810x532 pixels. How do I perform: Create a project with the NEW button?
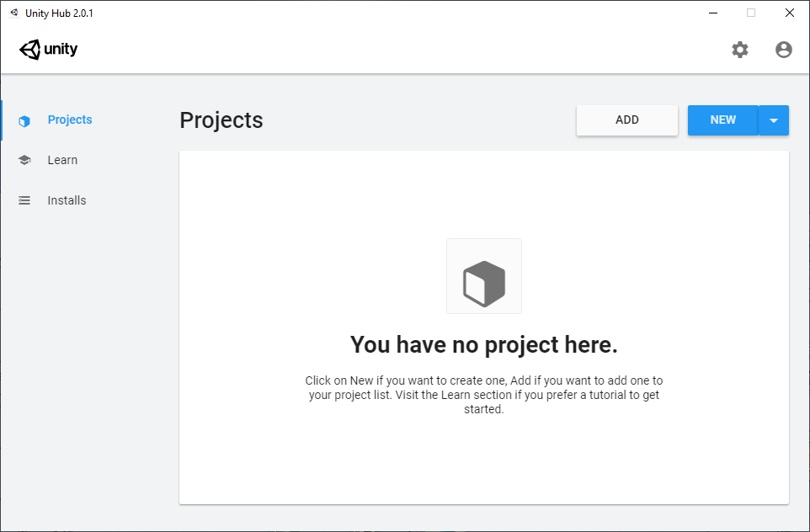[722, 120]
